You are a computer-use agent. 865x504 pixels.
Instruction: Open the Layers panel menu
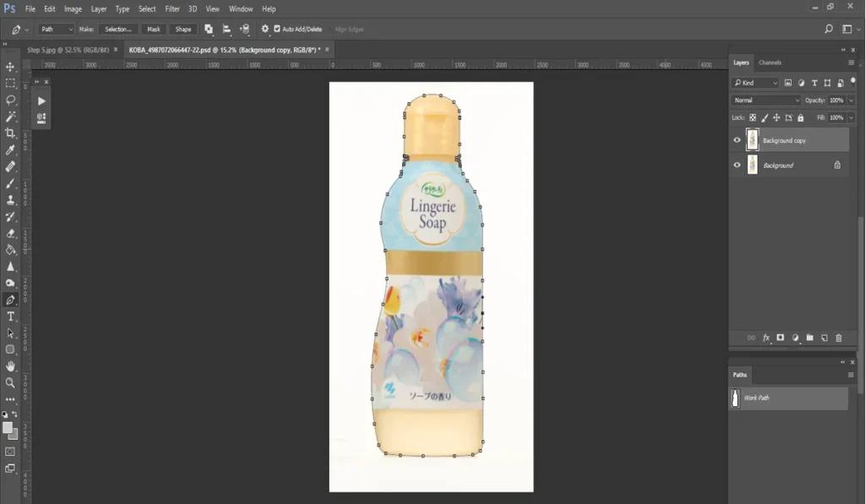(x=851, y=62)
